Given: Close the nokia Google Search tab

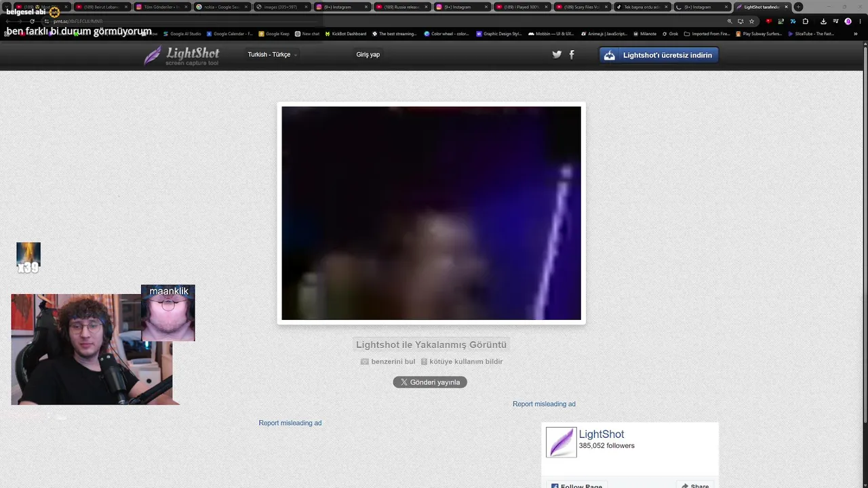Looking at the screenshot, I should click(245, 7).
